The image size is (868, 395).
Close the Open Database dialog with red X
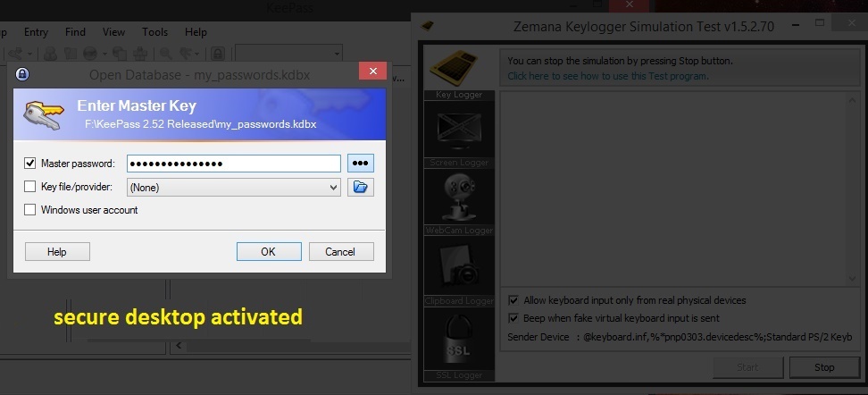[372, 71]
